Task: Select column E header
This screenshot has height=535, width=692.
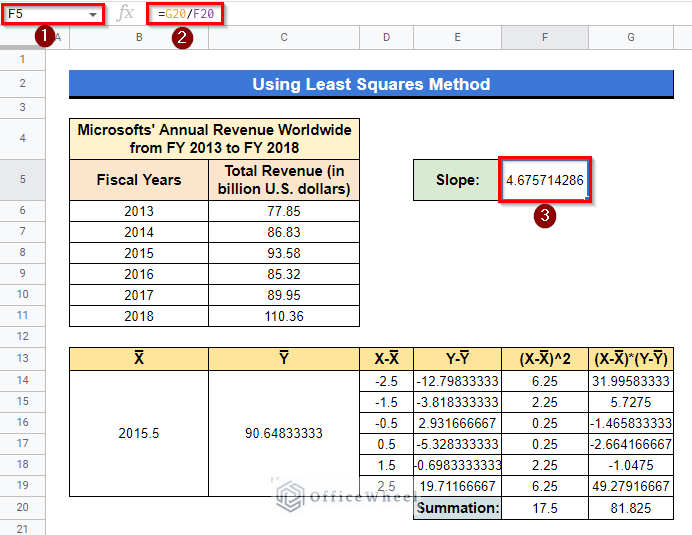Action: click(457, 38)
